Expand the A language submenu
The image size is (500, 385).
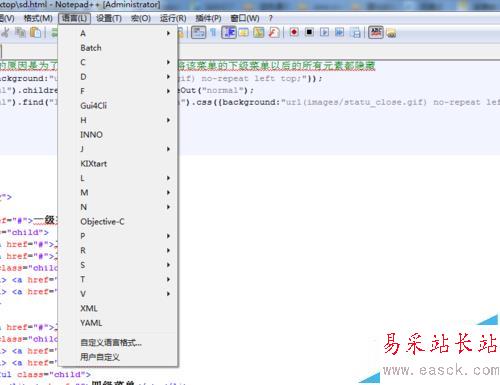click(x=118, y=33)
